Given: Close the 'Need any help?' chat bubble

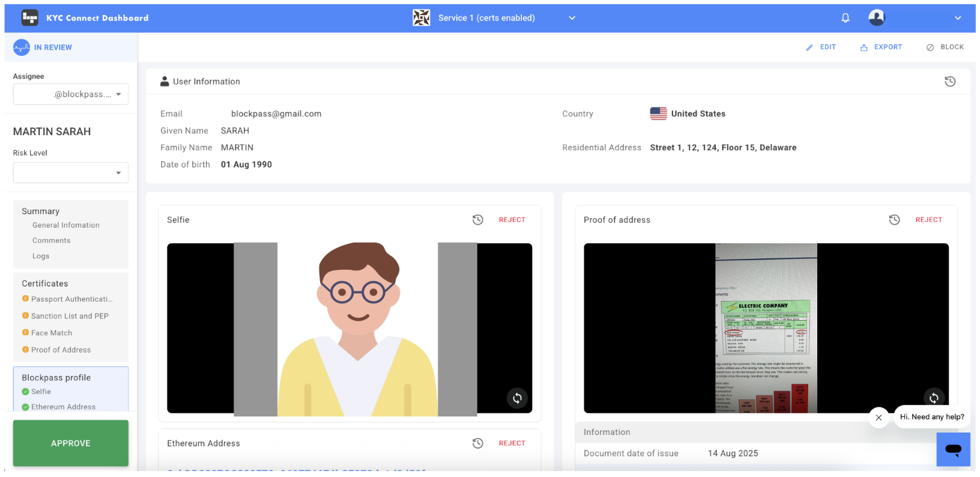Looking at the screenshot, I should pos(879,418).
